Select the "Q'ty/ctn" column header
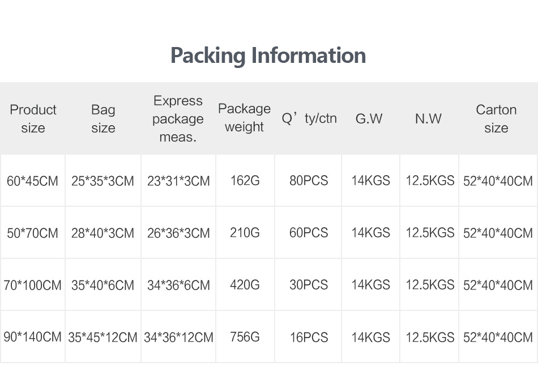 [x=309, y=118]
